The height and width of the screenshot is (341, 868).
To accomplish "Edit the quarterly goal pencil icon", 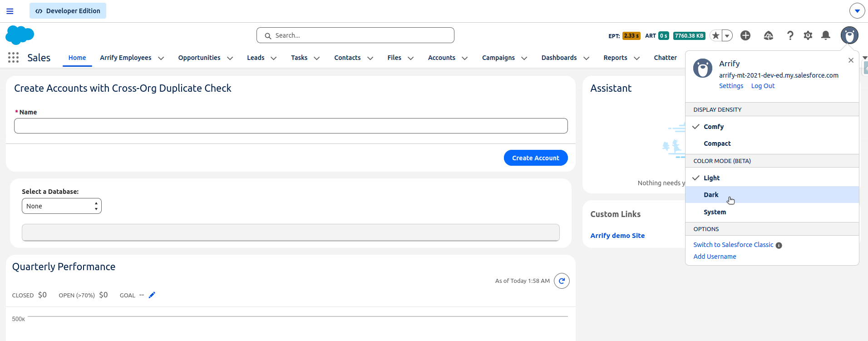I will click(x=152, y=295).
